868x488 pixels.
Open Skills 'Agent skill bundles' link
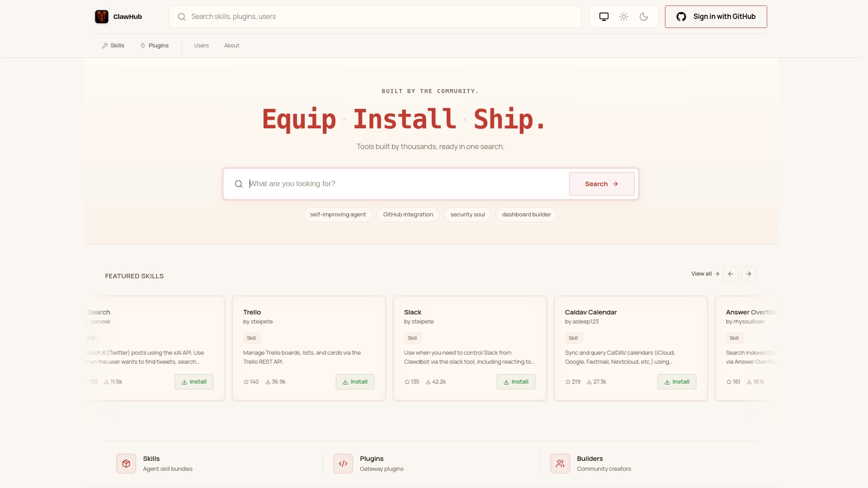click(x=168, y=469)
